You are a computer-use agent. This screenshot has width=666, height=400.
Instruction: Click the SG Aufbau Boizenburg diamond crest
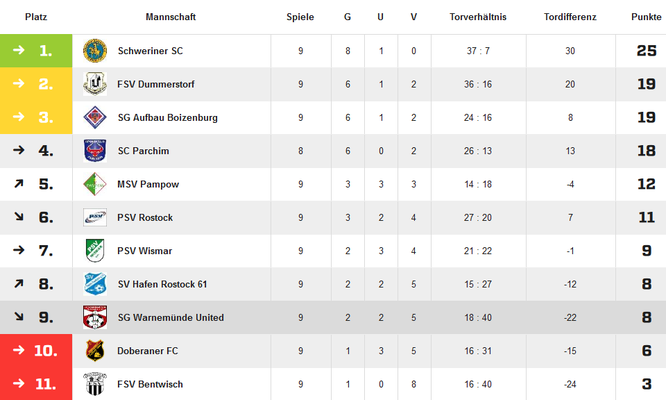[95, 117]
